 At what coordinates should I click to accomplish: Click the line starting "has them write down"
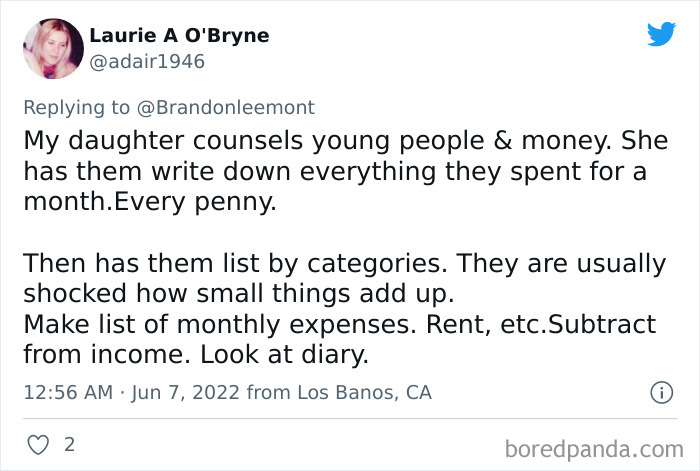click(x=334, y=171)
